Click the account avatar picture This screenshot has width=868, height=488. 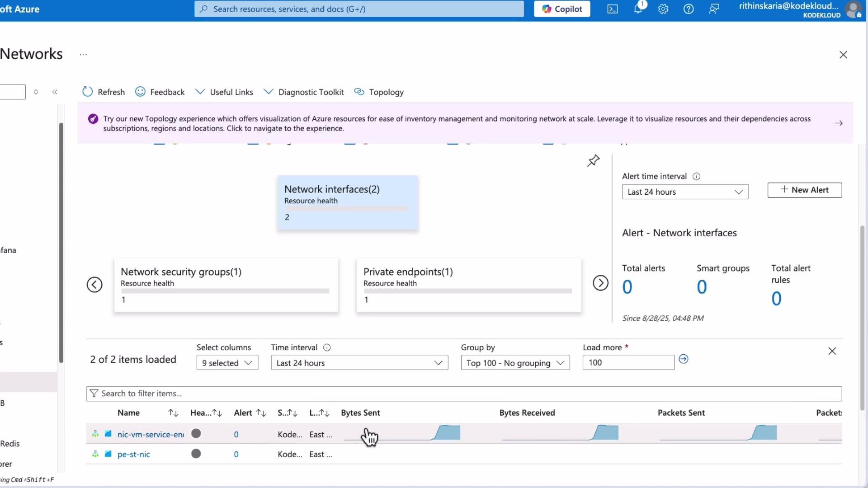pyautogui.click(x=854, y=9)
